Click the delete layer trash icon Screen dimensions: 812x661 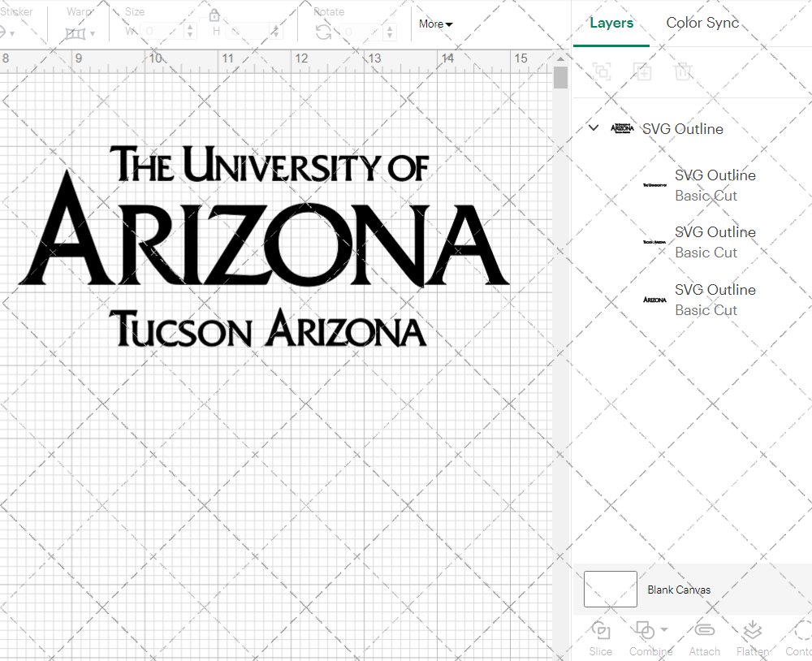(684, 71)
